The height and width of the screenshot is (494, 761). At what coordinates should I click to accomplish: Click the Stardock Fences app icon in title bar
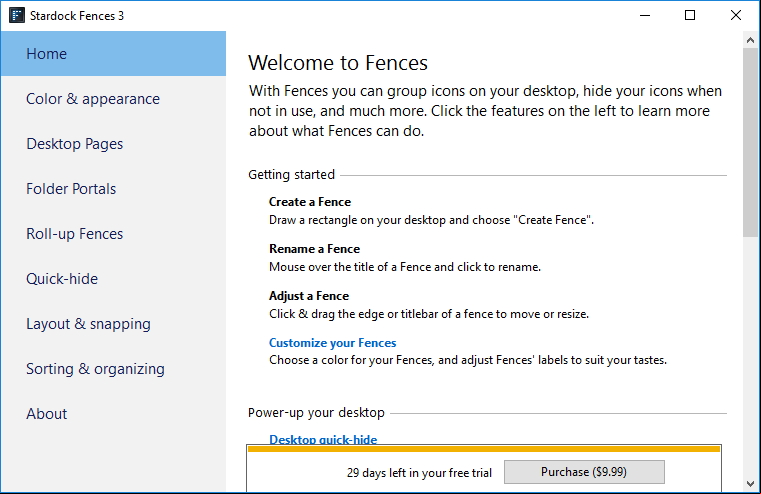[x=17, y=16]
